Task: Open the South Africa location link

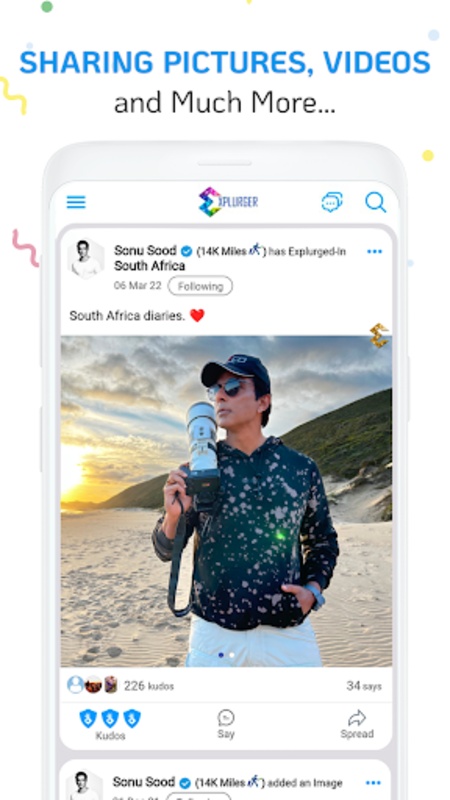Action: pos(149,266)
